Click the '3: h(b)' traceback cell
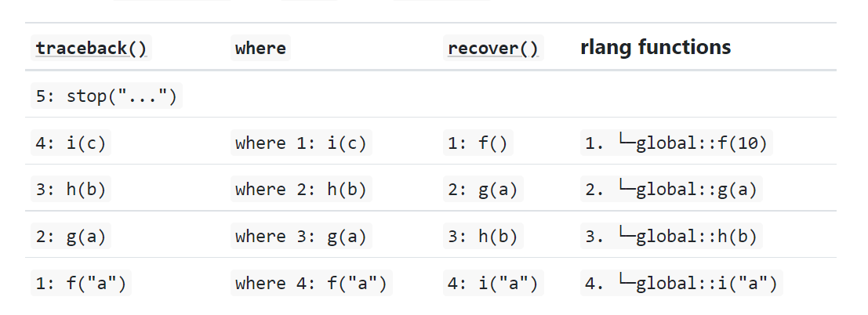The width and height of the screenshot is (868, 315). pos(71,190)
